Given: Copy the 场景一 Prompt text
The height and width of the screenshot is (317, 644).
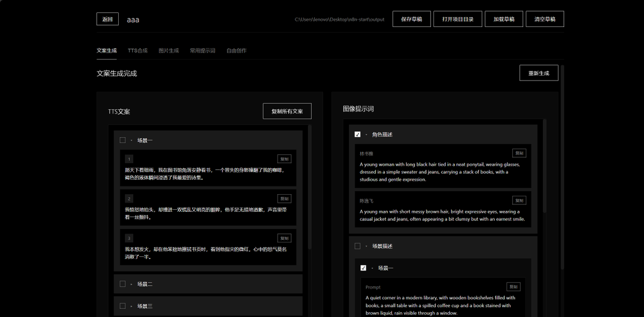Looking at the screenshot, I should [x=513, y=286].
